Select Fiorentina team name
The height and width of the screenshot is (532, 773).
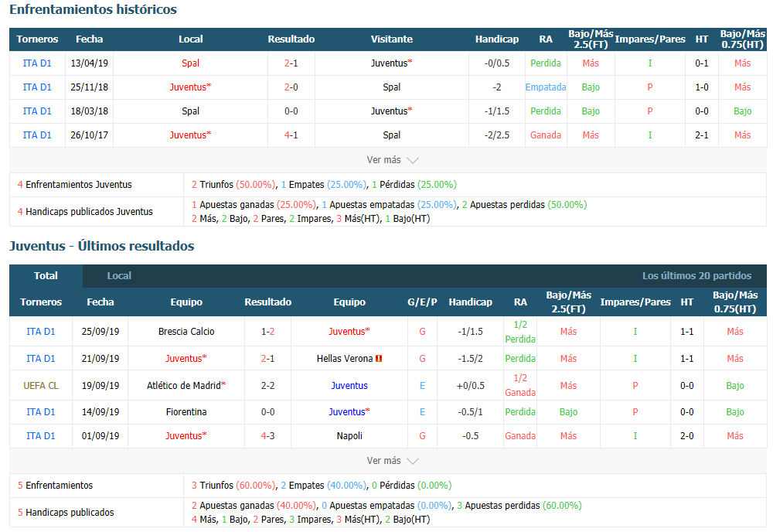(186, 411)
